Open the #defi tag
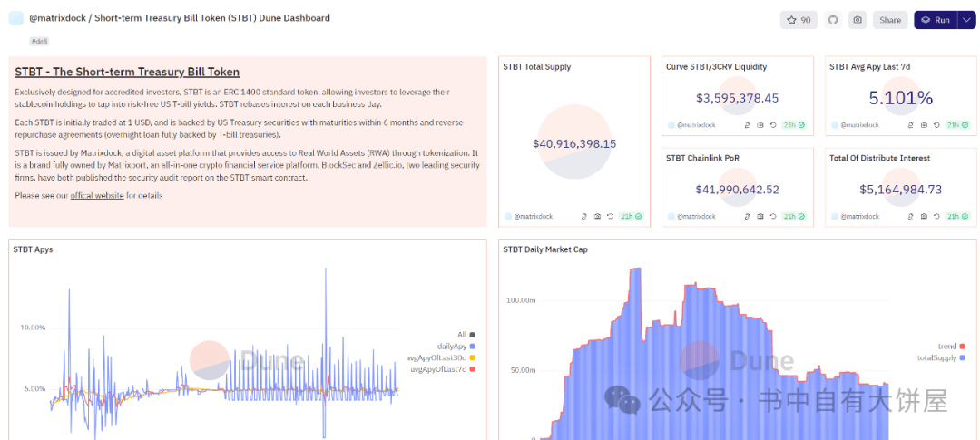Image resolution: width=980 pixels, height=440 pixels. pyautogui.click(x=39, y=41)
